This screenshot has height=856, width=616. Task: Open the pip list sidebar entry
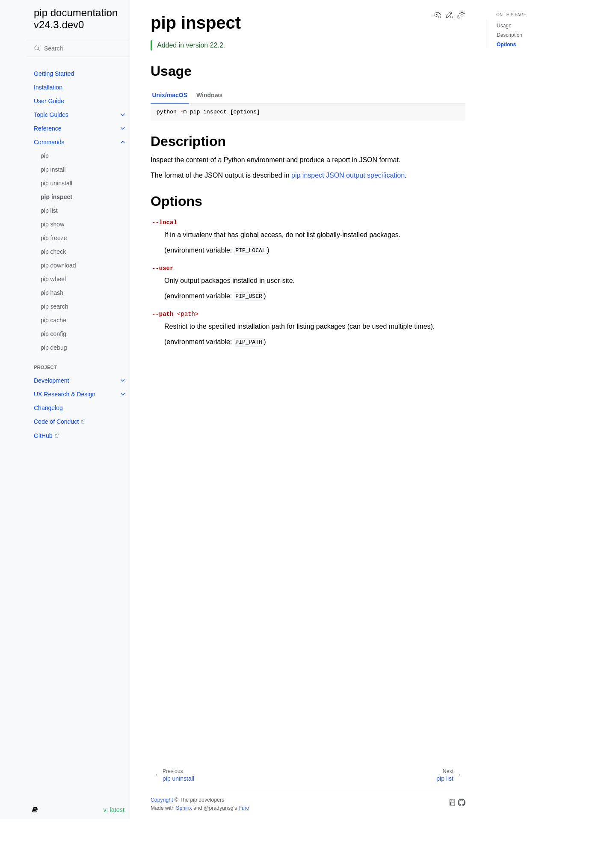[x=49, y=211]
